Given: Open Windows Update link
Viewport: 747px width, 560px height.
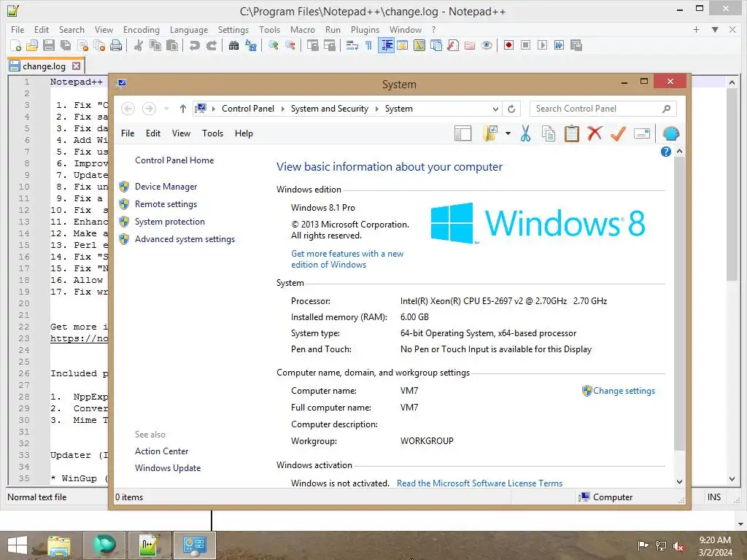Looking at the screenshot, I should [168, 468].
